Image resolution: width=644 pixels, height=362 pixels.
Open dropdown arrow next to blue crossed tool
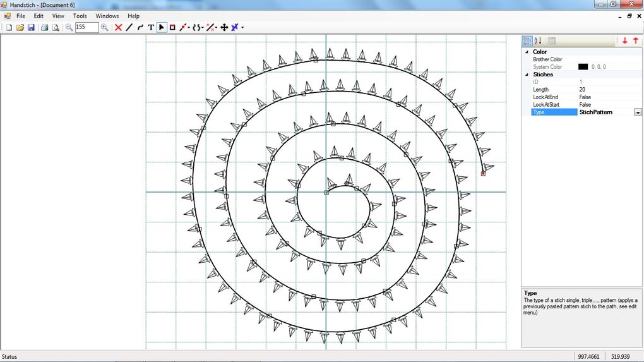click(x=242, y=28)
